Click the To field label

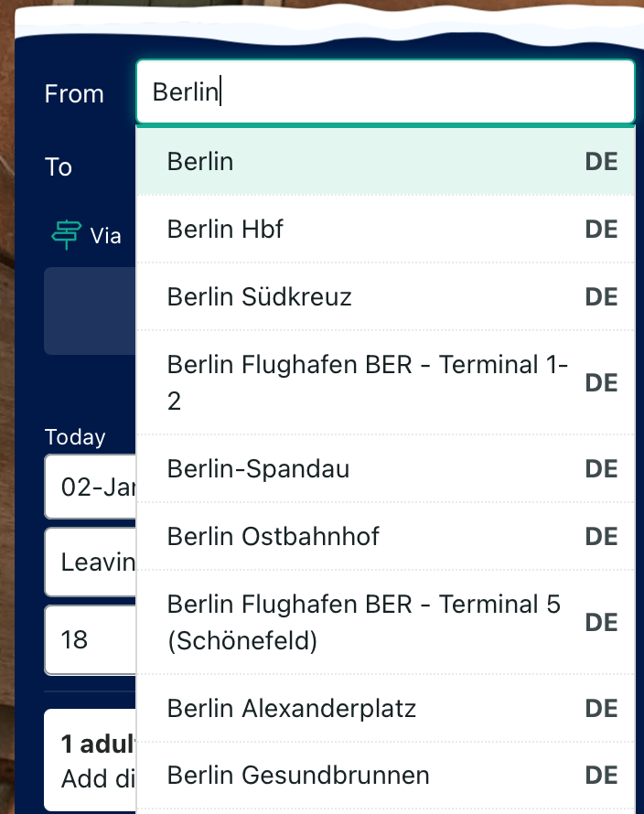point(59,166)
